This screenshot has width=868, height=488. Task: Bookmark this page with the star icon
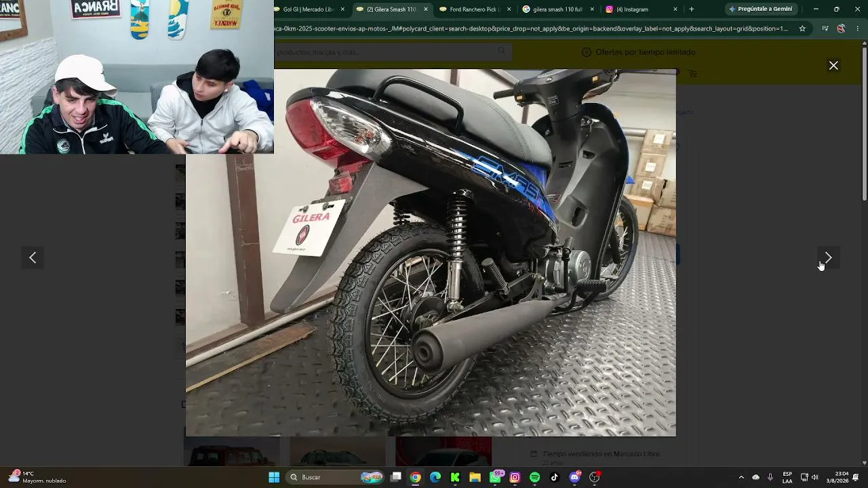(x=802, y=28)
